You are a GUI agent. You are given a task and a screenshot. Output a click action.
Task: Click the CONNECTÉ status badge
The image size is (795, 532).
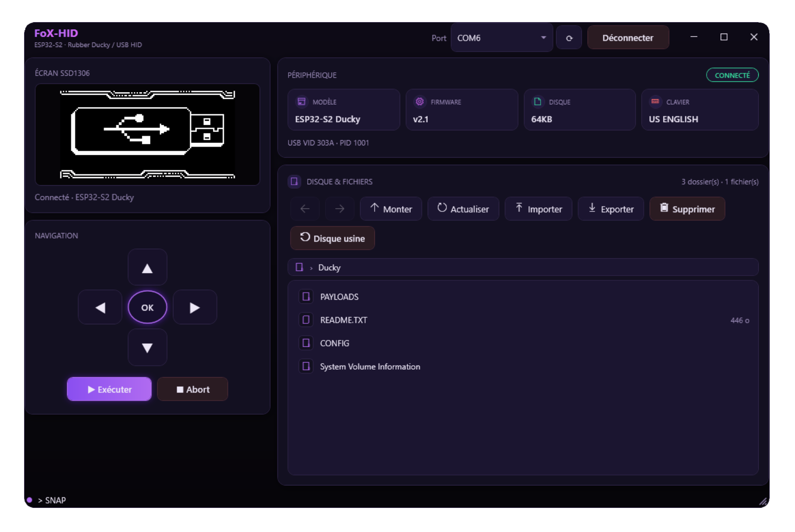pyautogui.click(x=732, y=75)
